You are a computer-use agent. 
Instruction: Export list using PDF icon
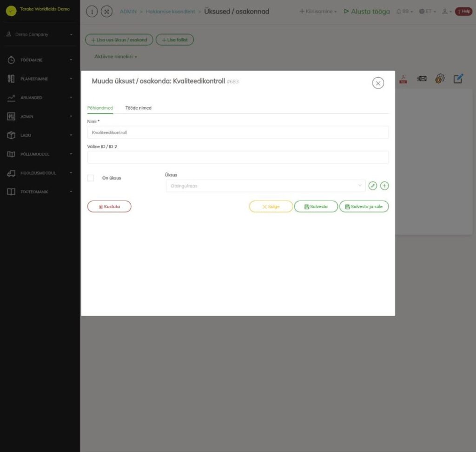click(x=403, y=79)
